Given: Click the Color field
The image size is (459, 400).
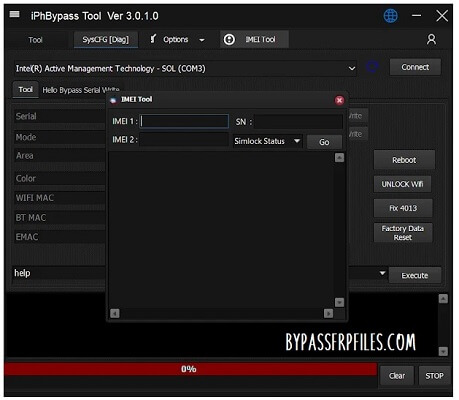Looking at the screenshot, I should pyautogui.click(x=60, y=178).
